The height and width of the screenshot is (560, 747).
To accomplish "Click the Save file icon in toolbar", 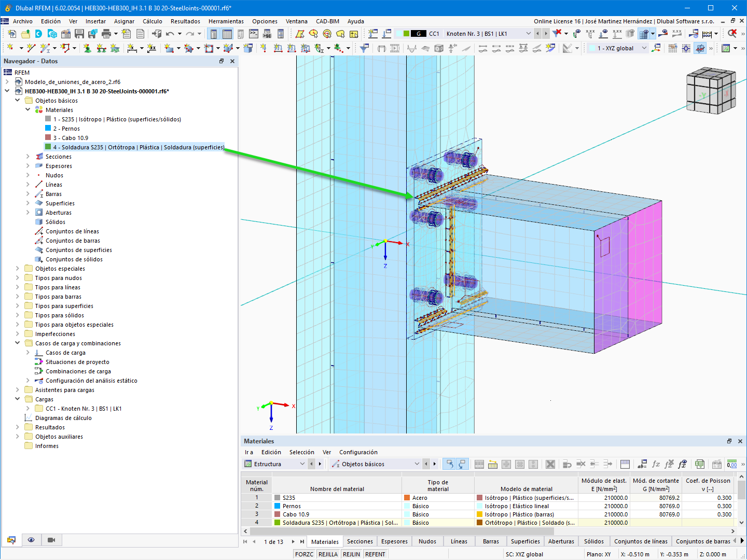I will (x=79, y=34).
